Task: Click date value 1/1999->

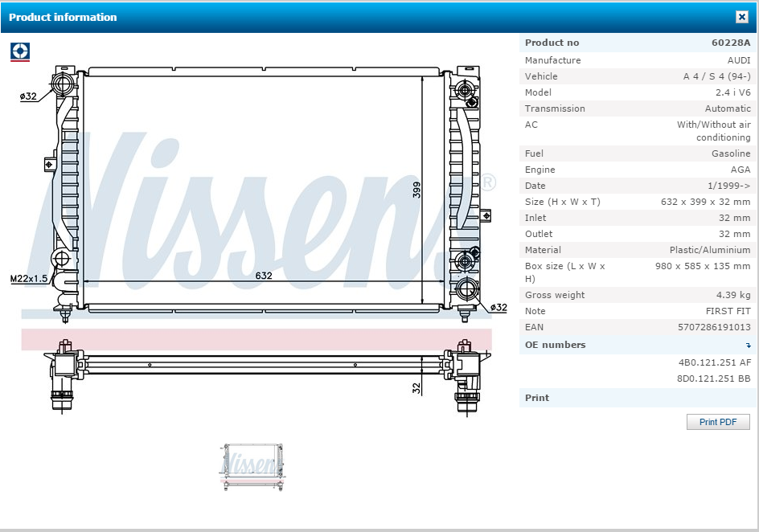Action: point(729,185)
